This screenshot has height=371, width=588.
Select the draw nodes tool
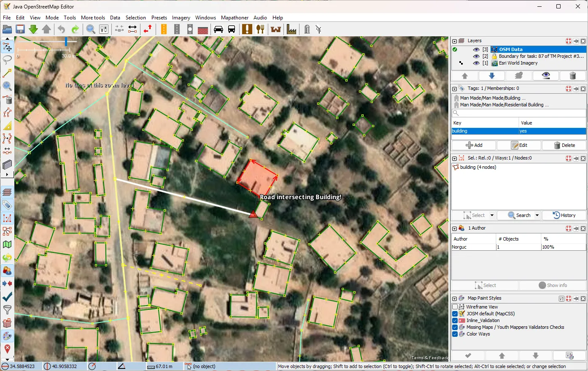coord(7,73)
